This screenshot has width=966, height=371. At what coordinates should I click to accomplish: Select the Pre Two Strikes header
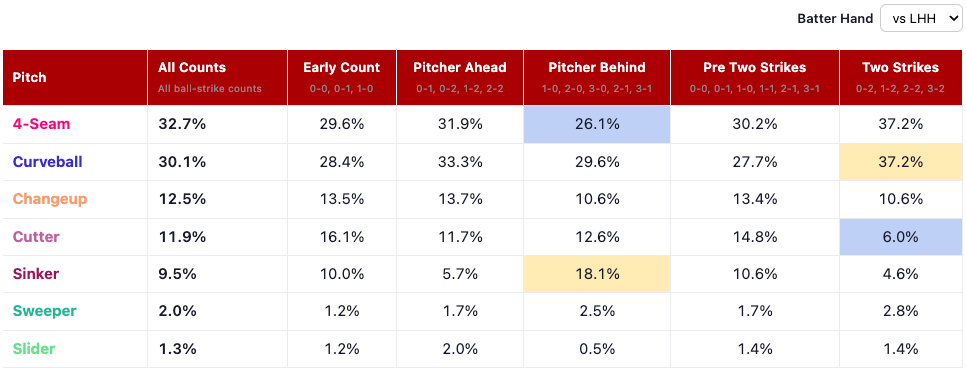(755, 68)
